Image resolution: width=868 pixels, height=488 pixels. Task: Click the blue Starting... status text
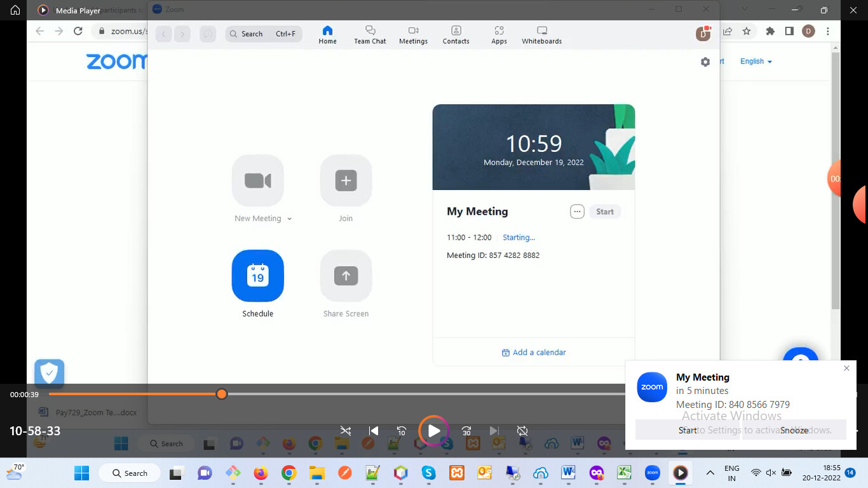[x=519, y=238]
